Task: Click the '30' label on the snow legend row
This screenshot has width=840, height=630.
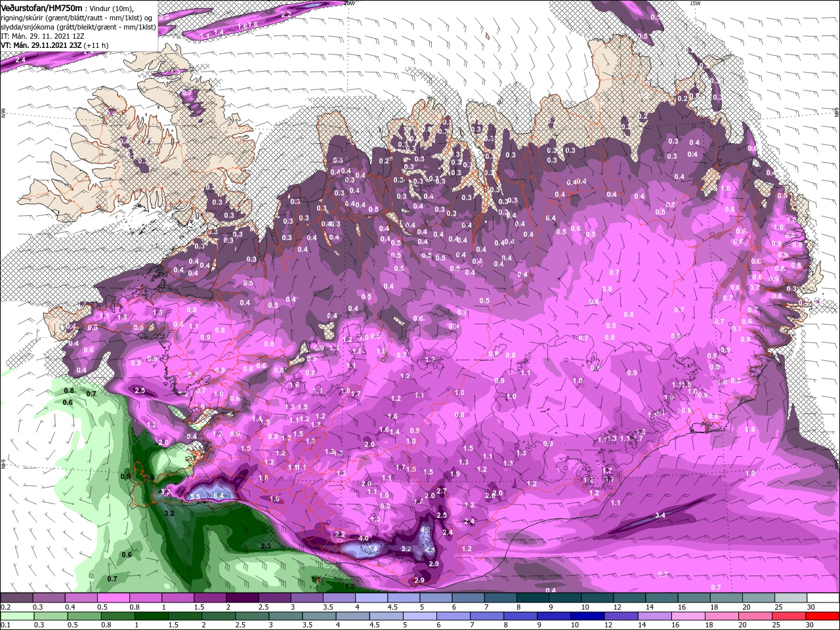Action: [x=811, y=607]
